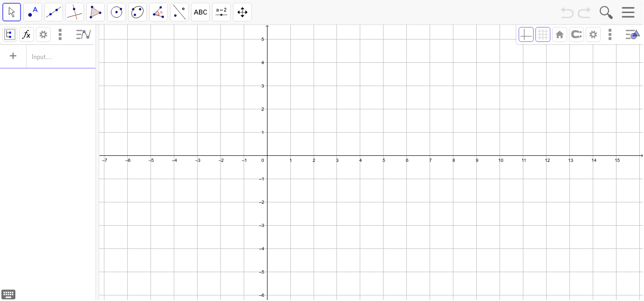This screenshot has width=644, height=301.
Task: Select the Polygon tool
Action: click(96, 12)
